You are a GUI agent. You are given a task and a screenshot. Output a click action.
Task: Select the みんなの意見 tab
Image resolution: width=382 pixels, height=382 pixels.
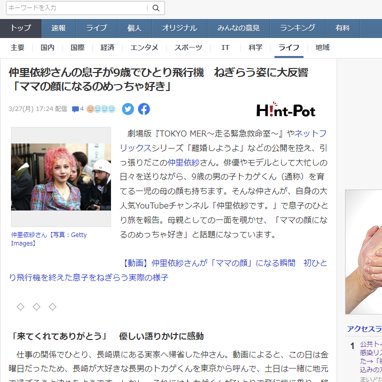click(x=238, y=28)
